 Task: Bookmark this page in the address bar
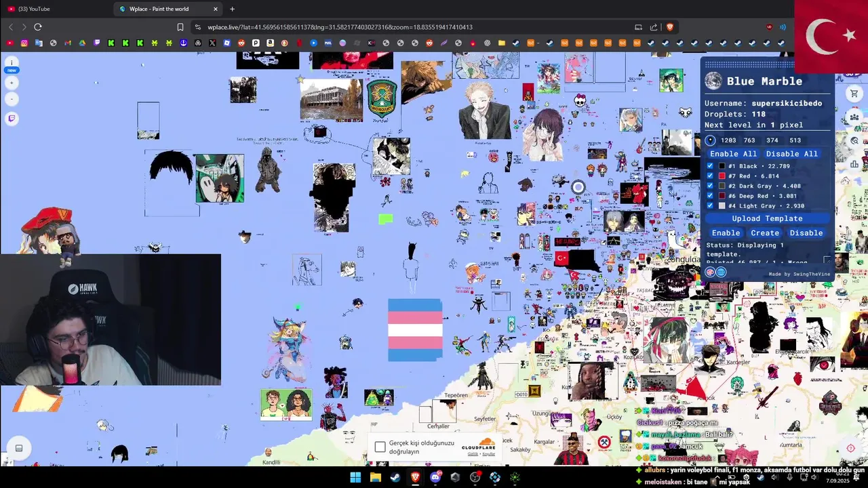pos(180,27)
